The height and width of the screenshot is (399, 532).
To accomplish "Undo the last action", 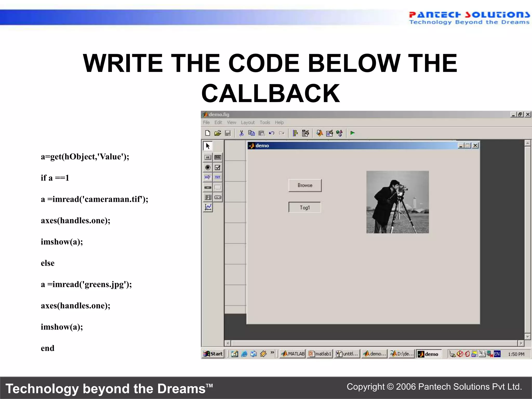I will [272, 133].
